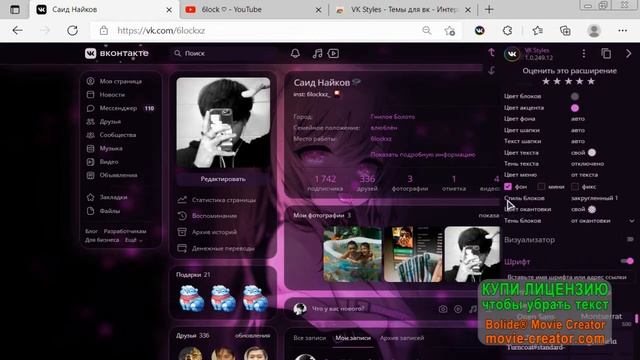Screen dimensions: 640x360
Task: Switch to VK Styles browser tab
Action: pyautogui.click(x=403, y=9)
